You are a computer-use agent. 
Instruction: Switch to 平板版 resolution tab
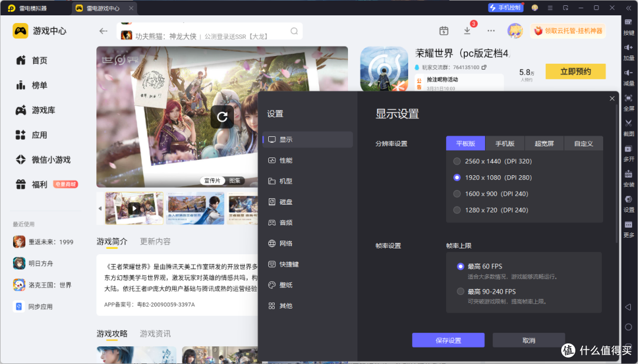pos(466,143)
